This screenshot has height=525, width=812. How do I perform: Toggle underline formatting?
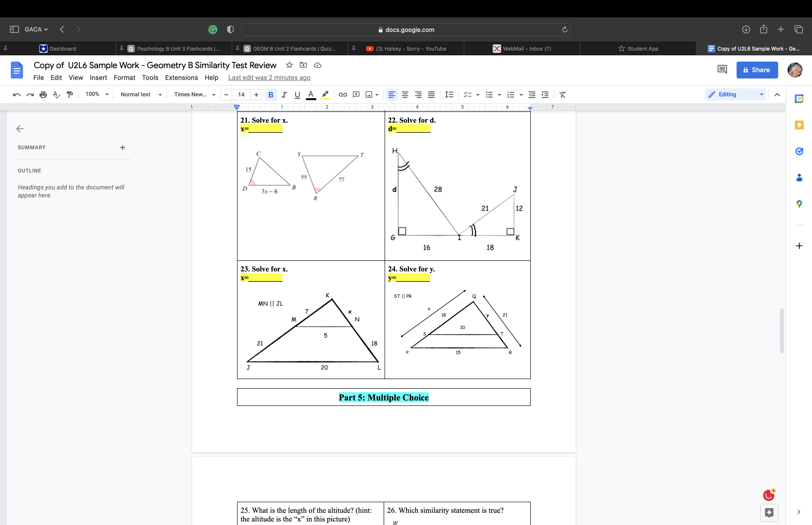pyautogui.click(x=297, y=95)
